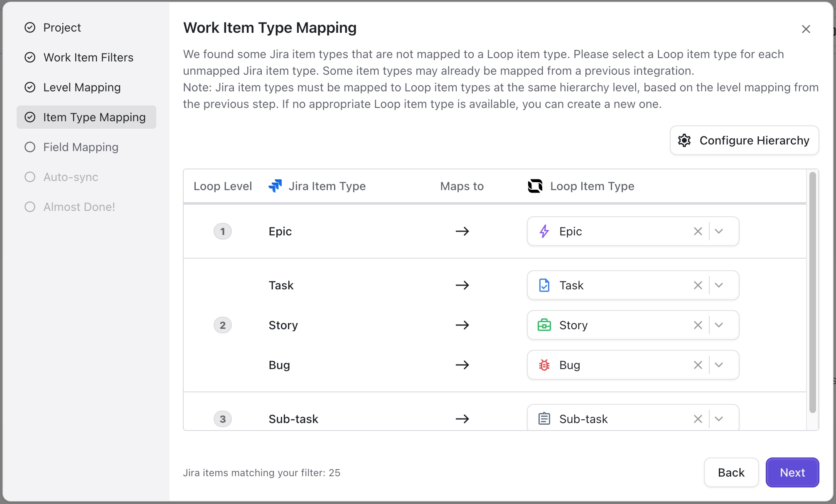Viewport: 836px width, 504px height.
Task: Expand the Story Loop item type dropdown
Action: click(x=719, y=325)
